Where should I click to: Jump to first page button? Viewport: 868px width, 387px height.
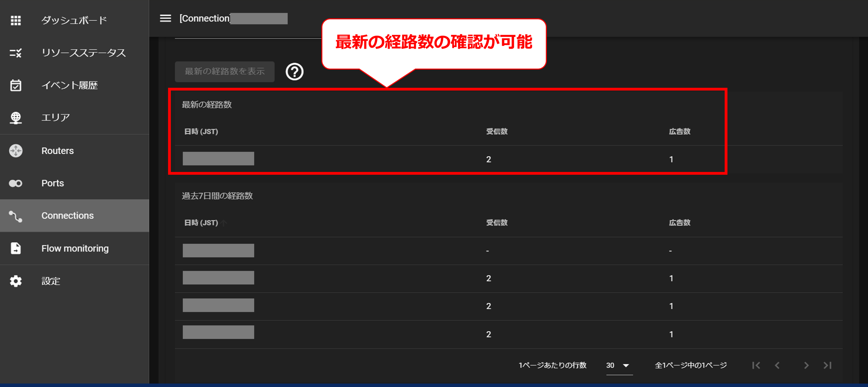756,365
